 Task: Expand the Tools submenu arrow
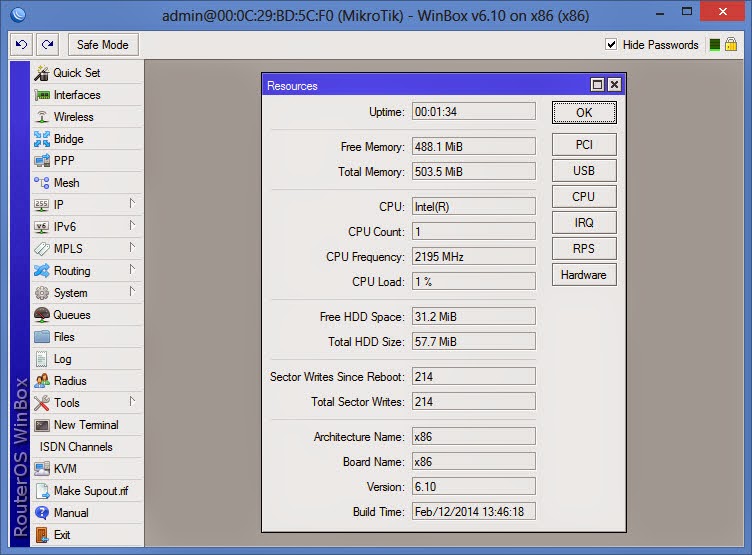tap(132, 401)
